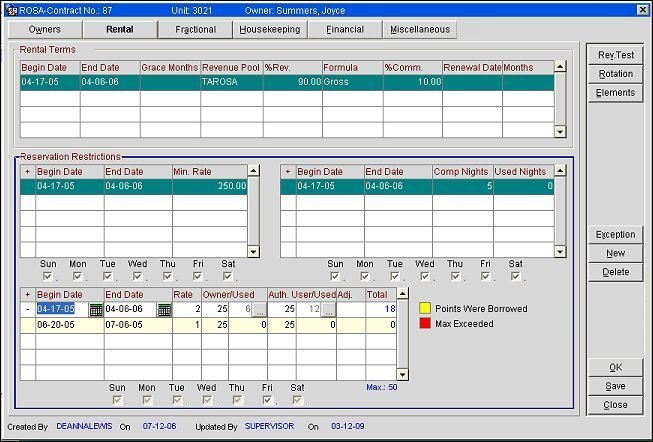Click yellow Points Were Borrowed swatch
The width and height of the screenshot is (653, 442).
(x=424, y=309)
